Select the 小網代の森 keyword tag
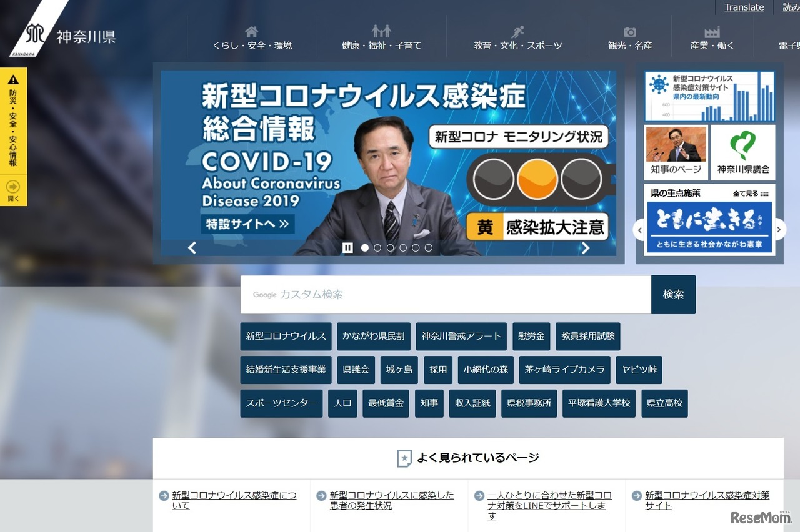The image size is (800, 532). (486, 370)
